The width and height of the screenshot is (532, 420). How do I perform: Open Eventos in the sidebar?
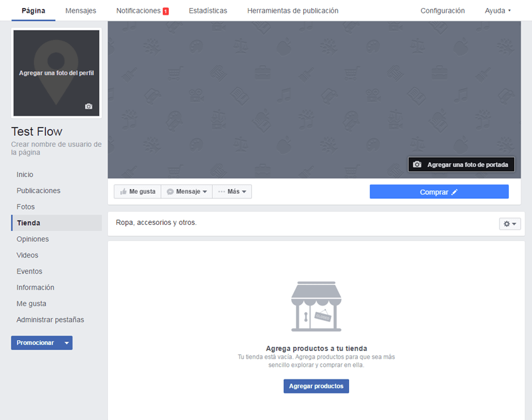29,272
